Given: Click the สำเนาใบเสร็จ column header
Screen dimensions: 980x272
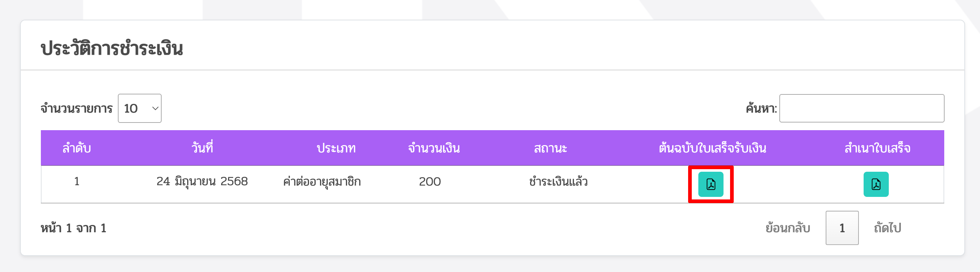Looking at the screenshot, I should 877,148.
